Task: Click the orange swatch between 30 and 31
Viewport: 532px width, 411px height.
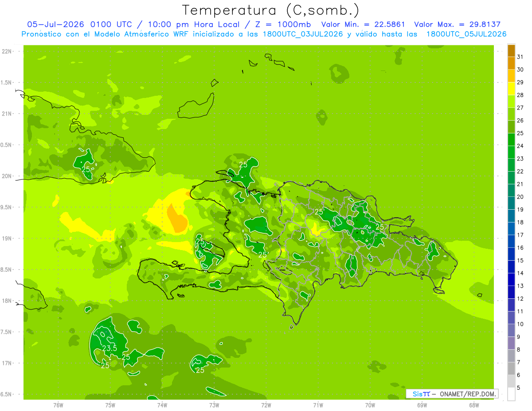Action: pos(511,63)
